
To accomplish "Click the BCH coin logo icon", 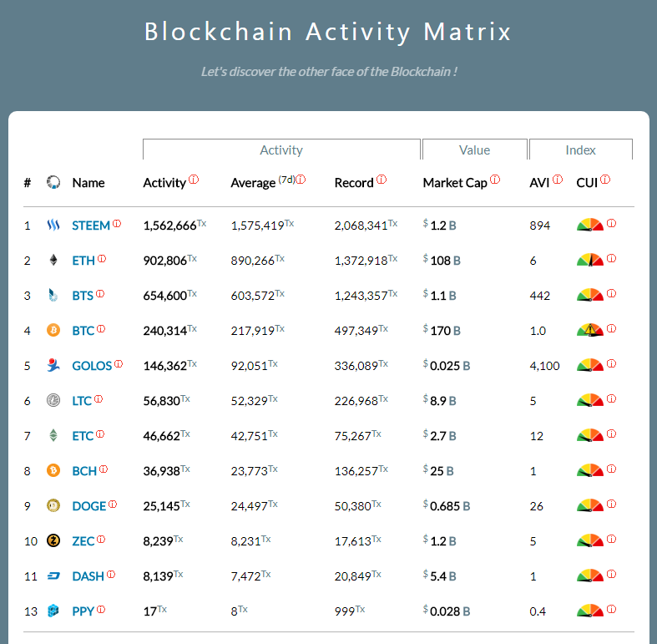I will click(53, 470).
